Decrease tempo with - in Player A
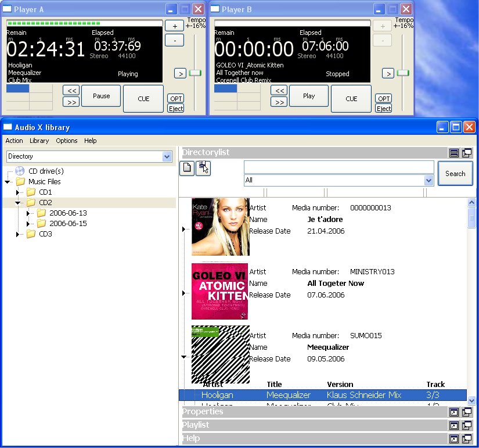479x448 pixels. [x=174, y=40]
